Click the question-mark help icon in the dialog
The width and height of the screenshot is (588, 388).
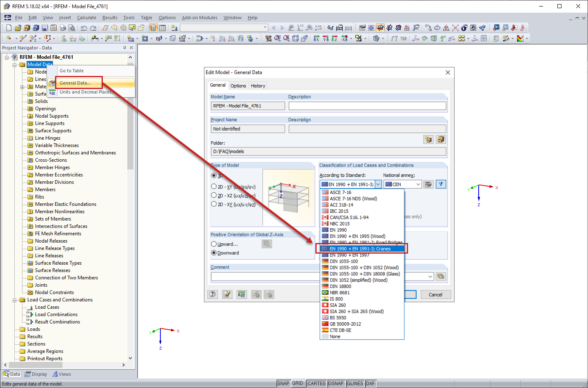click(x=212, y=294)
